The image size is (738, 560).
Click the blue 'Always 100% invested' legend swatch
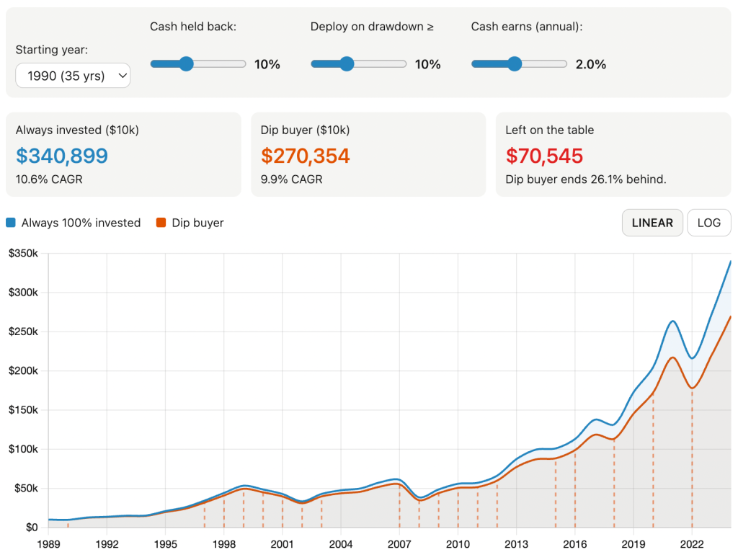click(10, 223)
